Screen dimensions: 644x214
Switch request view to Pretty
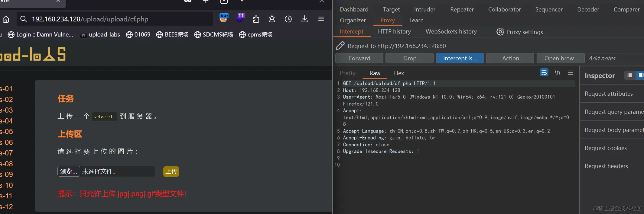click(347, 73)
